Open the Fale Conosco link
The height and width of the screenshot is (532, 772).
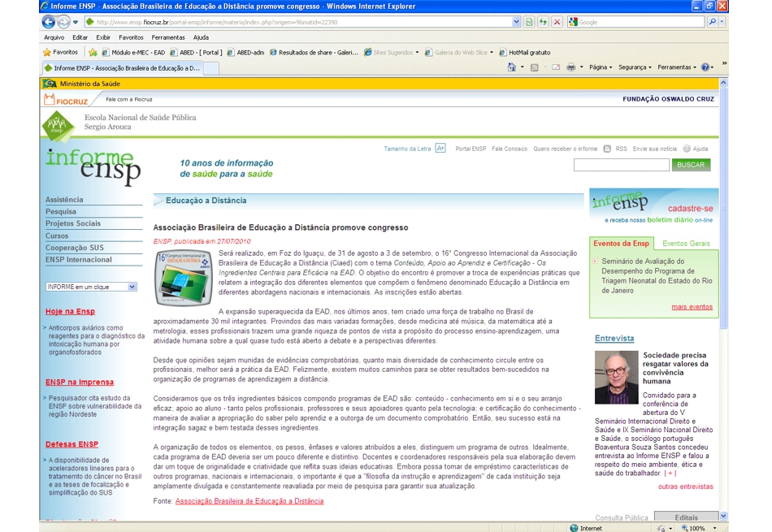tap(509, 149)
